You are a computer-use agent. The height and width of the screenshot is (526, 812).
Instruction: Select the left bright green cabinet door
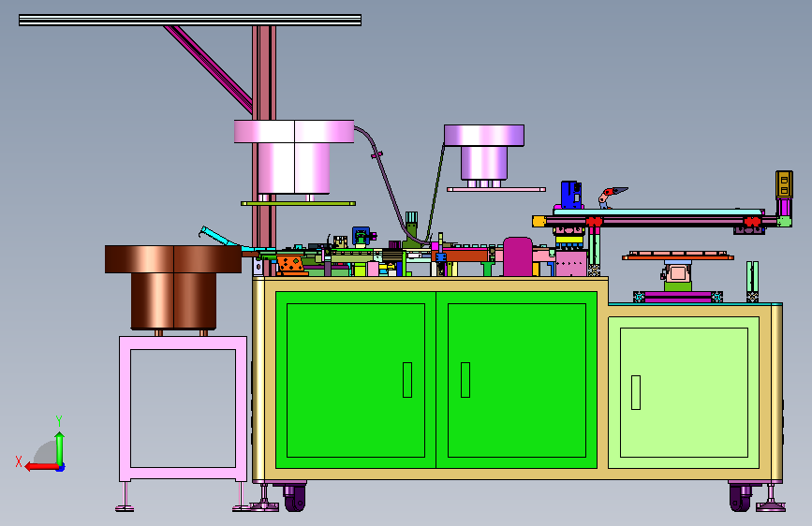tap(356, 380)
